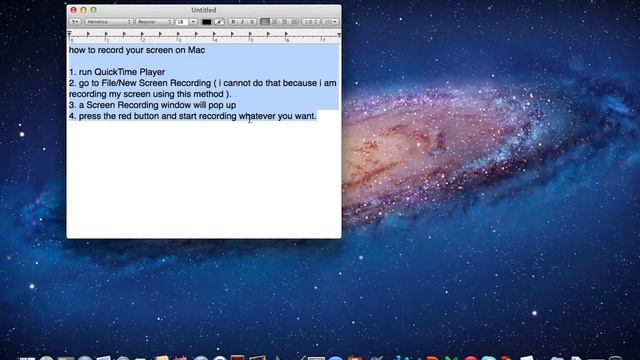Select the tab stop at the half-inch mark
640x360 pixels.
88,34
